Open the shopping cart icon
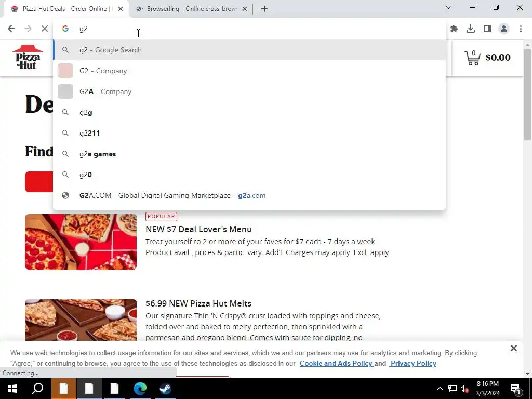Viewport: 532px width, 399px height. tap(472, 58)
